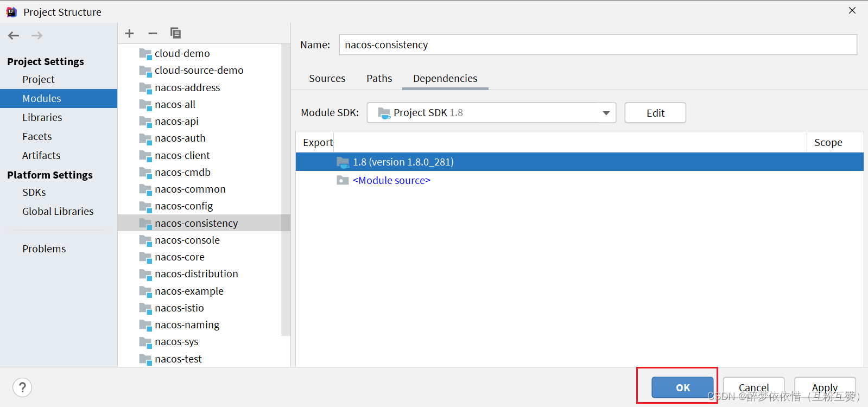Select the 1.8 (version 1.8.0_281) dependency row
868x407 pixels.
pos(580,162)
